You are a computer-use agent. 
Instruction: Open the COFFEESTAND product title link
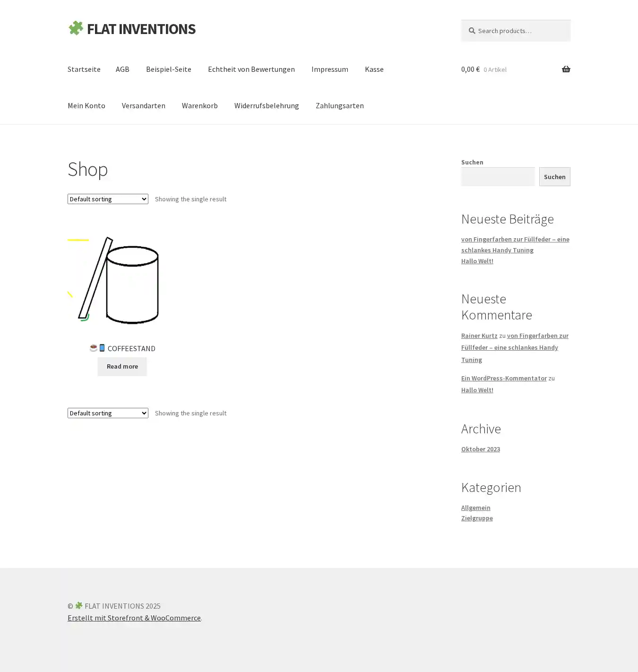click(x=131, y=348)
